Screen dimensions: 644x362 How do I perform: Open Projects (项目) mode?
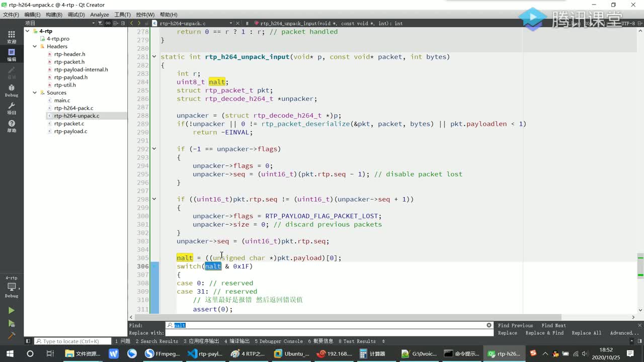(11, 108)
